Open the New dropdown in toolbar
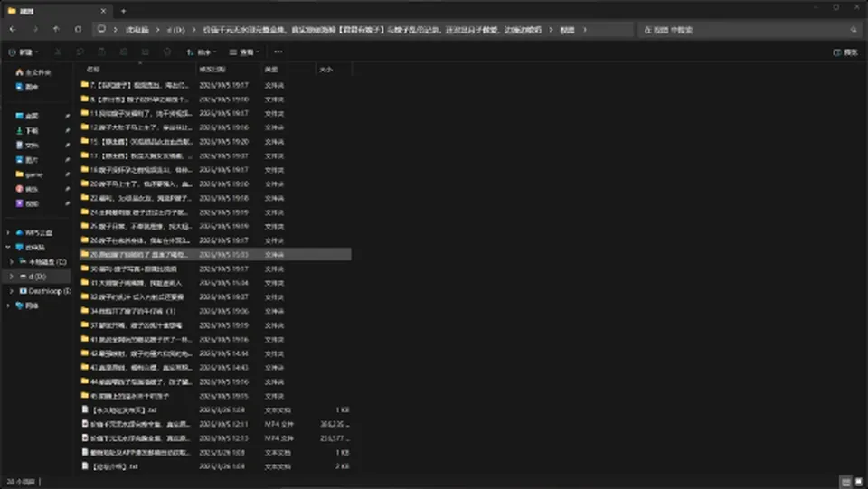The image size is (868, 489). tap(24, 52)
